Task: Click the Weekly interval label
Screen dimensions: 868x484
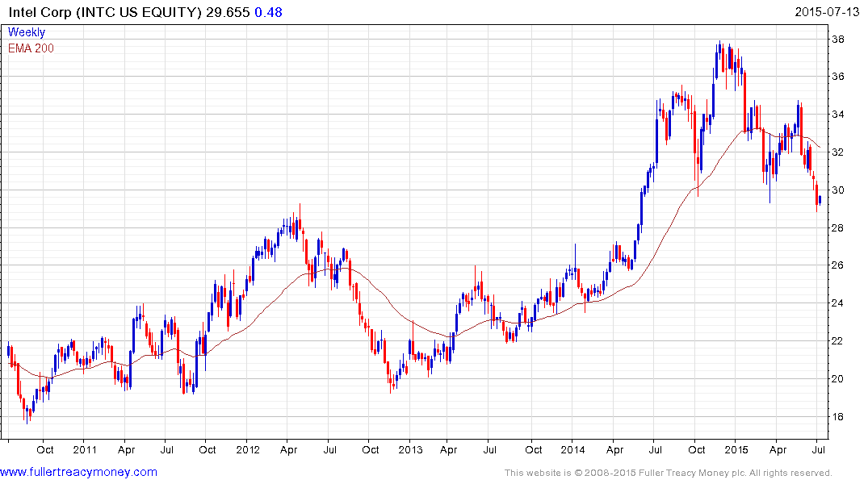Action: (x=27, y=32)
